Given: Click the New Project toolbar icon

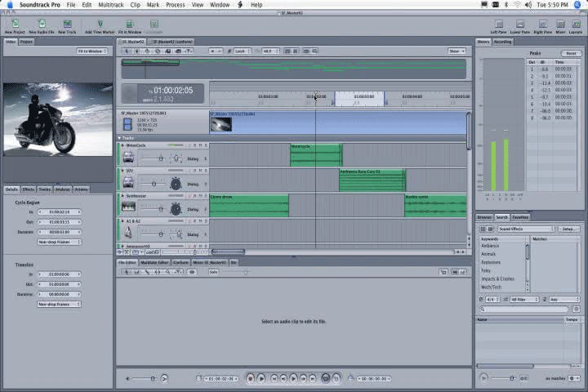Looking at the screenshot, I should [x=15, y=24].
